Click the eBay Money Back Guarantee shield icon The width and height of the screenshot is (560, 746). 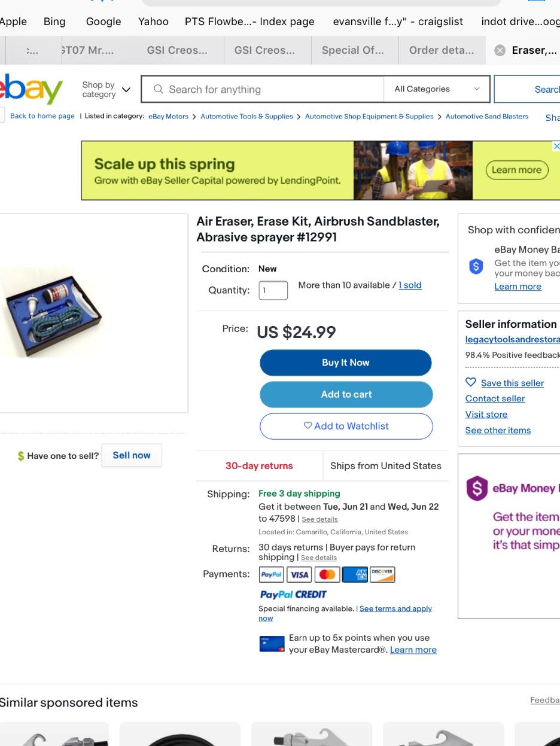tap(476, 266)
